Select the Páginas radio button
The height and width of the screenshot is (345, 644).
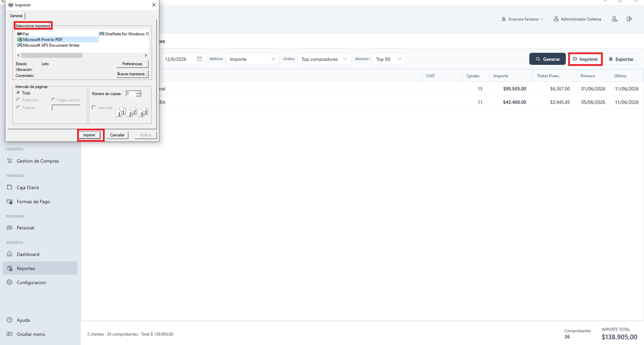tap(18, 108)
